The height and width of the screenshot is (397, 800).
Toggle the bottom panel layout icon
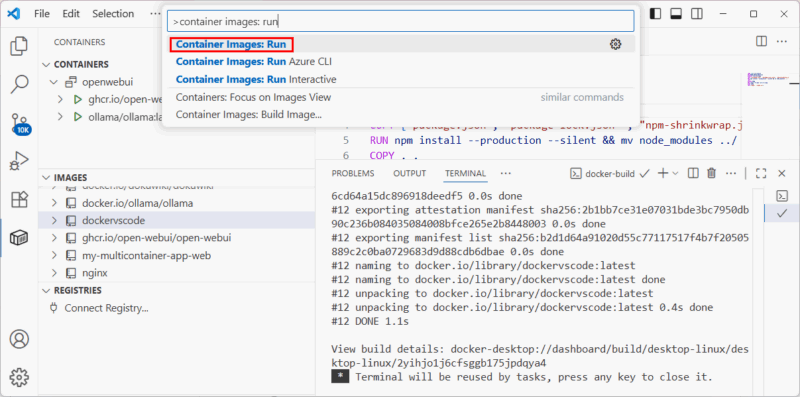pos(677,14)
